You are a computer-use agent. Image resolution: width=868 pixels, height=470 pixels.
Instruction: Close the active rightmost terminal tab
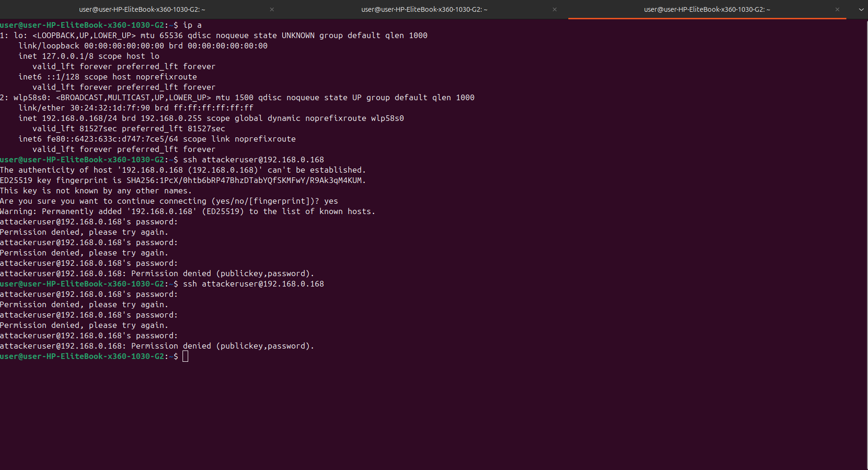[837, 9]
